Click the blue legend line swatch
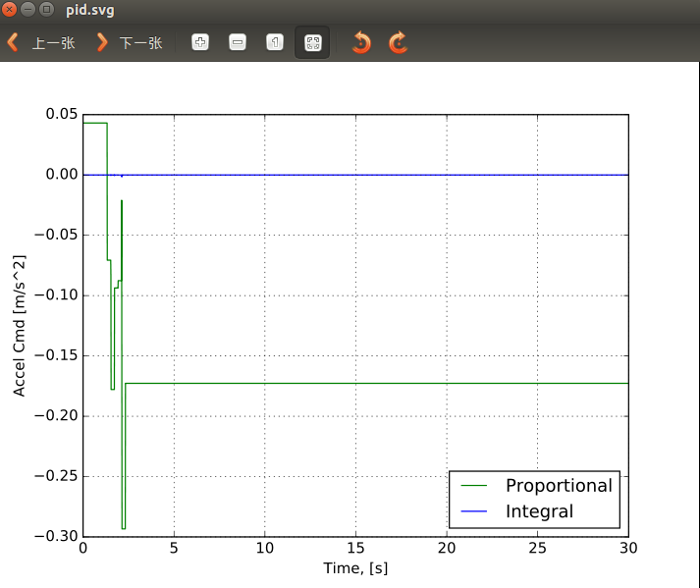Viewport: 700px width, 588px height. tap(474, 511)
